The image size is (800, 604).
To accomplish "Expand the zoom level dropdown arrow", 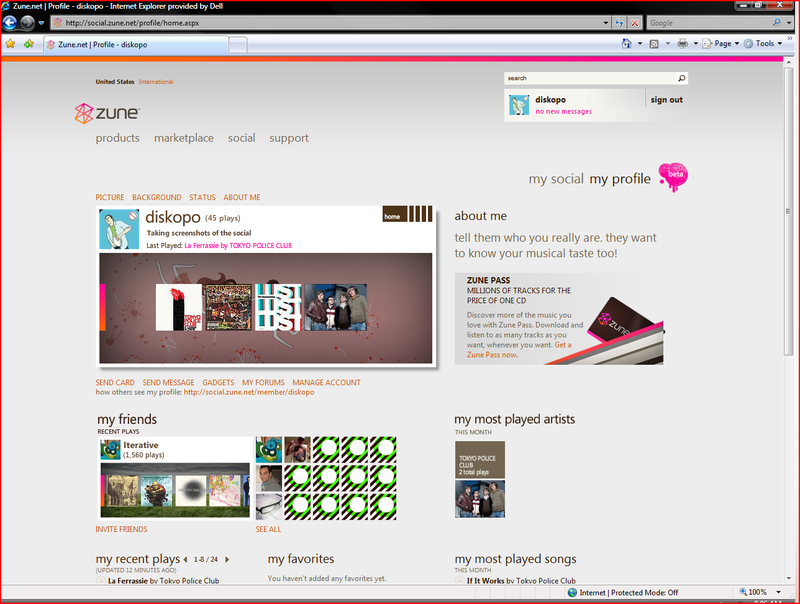I will 779,592.
